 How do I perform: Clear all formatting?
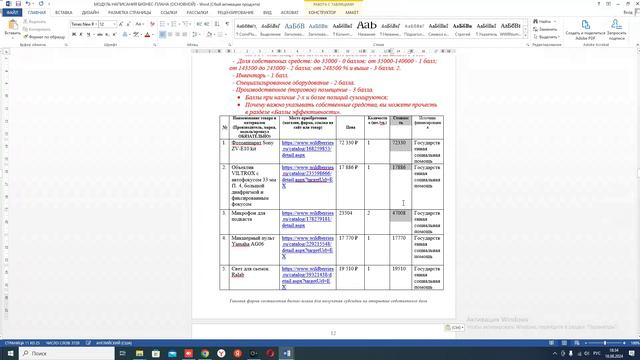coord(152,24)
